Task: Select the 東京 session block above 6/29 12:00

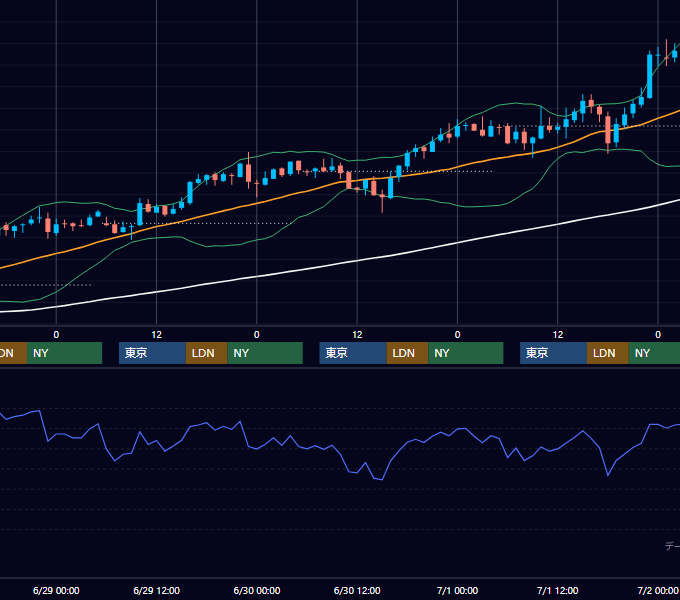Action: (x=152, y=353)
